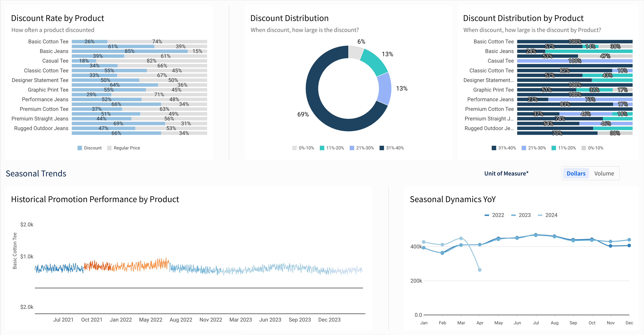Click April 2024 data point in YoY chart

pos(479,270)
